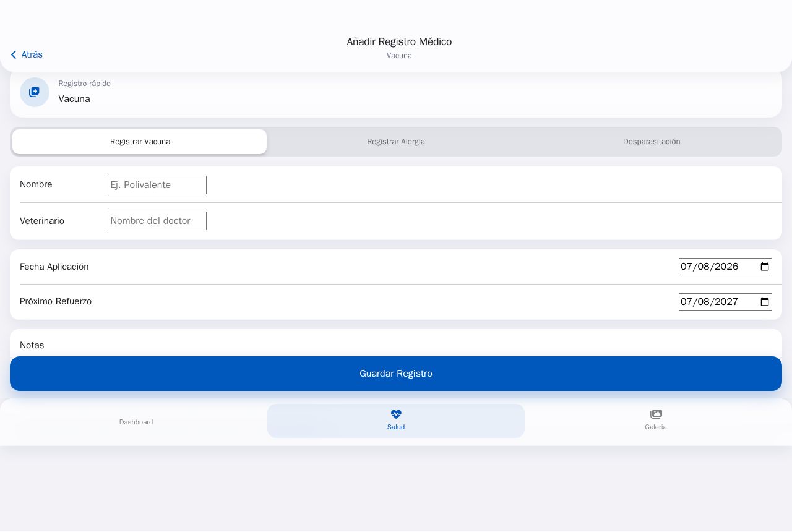Click the Nombre field label
This screenshot has height=532, width=792.
point(36,184)
